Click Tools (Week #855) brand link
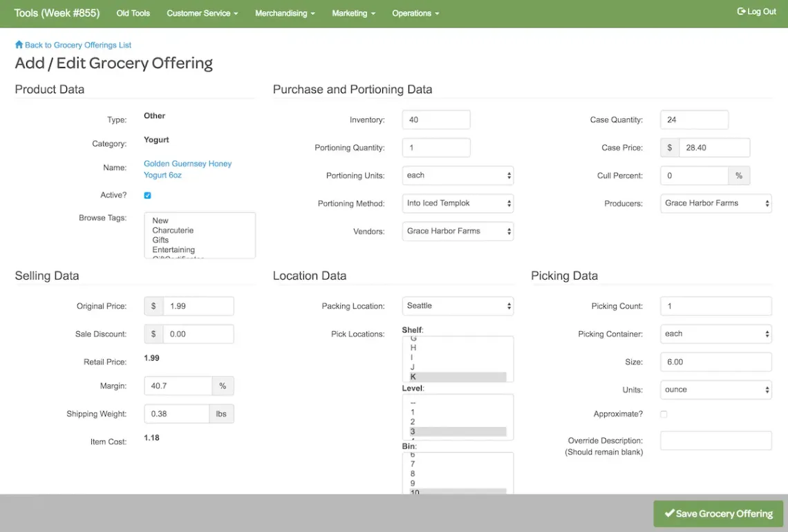The image size is (788, 532). tap(57, 13)
